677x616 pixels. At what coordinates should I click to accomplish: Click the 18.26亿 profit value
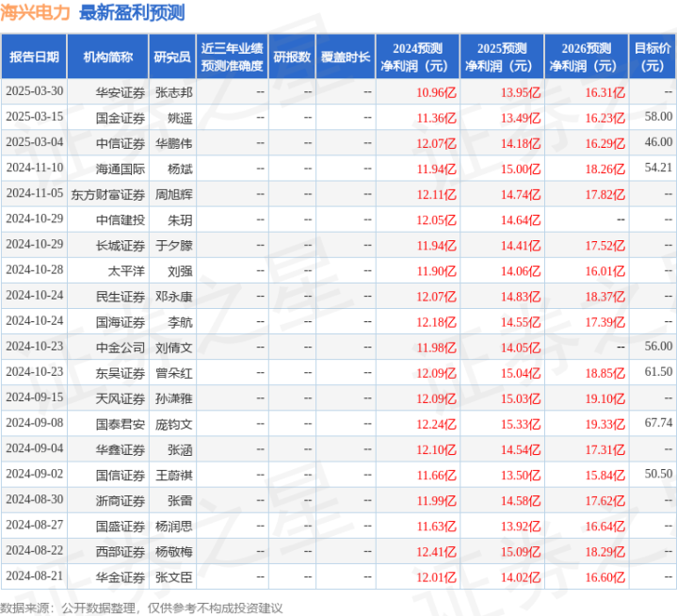point(604,169)
